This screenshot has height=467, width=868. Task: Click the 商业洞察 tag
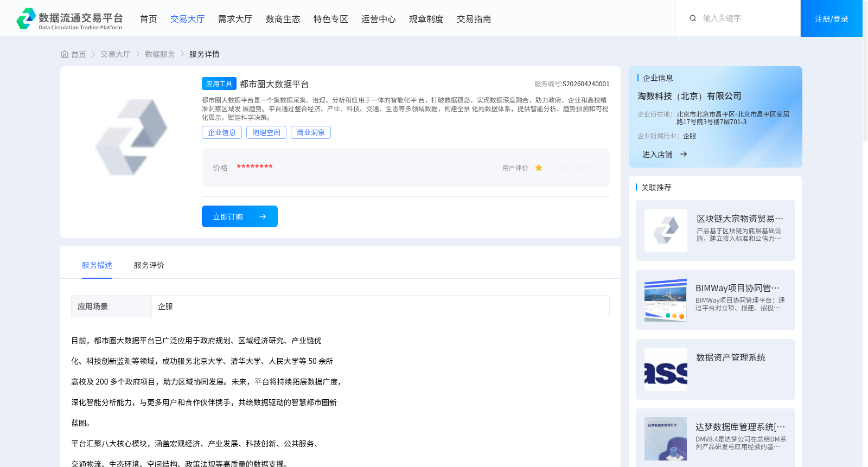coord(311,132)
